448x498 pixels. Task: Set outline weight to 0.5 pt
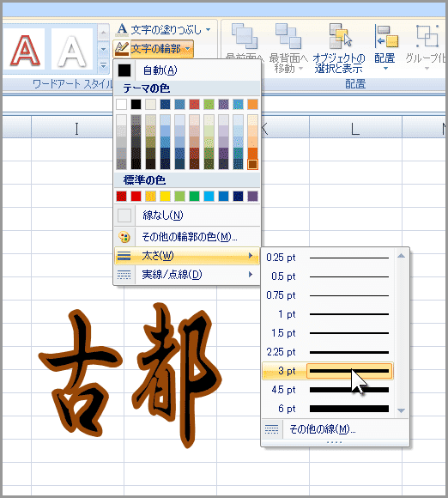(x=328, y=276)
